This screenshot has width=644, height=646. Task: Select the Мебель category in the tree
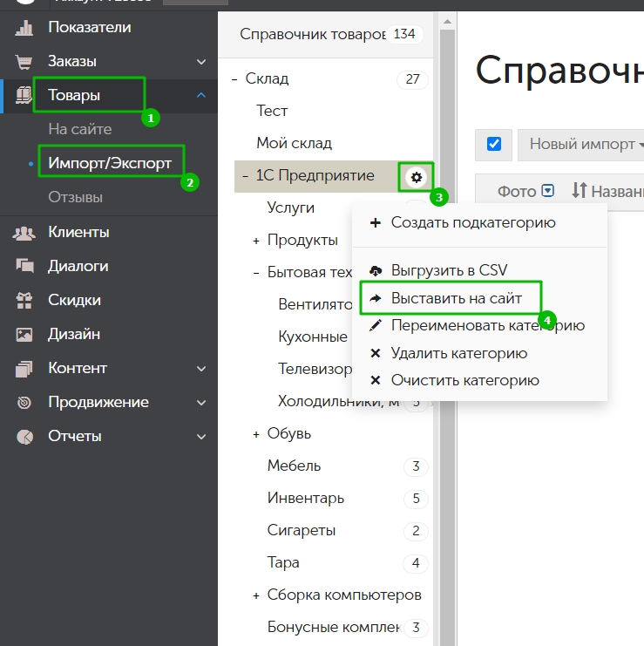[294, 466]
